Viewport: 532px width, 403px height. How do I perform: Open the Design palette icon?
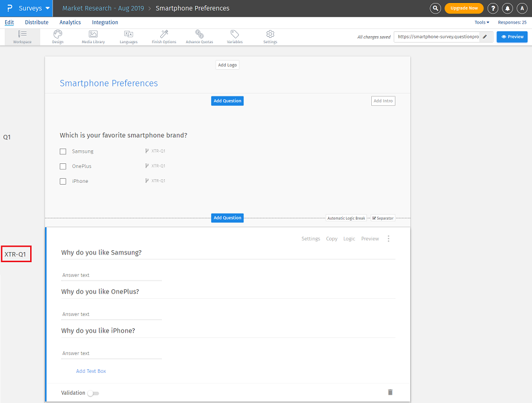click(58, 37)
